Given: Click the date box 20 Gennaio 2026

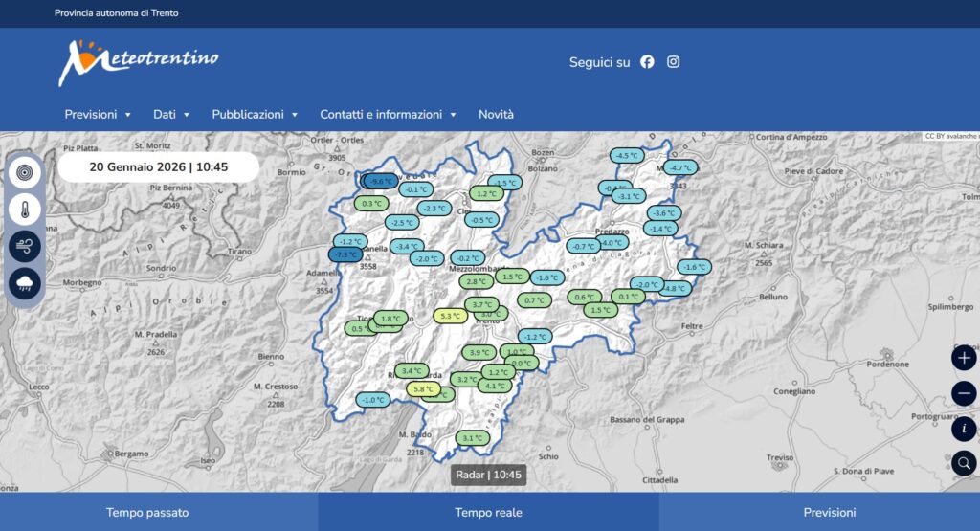Looking at the screenshot, I should [x=158, y=166].
